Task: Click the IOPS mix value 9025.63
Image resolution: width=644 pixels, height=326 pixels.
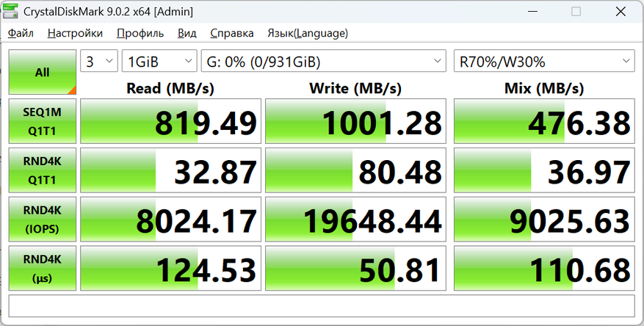Action: (544, 220)
